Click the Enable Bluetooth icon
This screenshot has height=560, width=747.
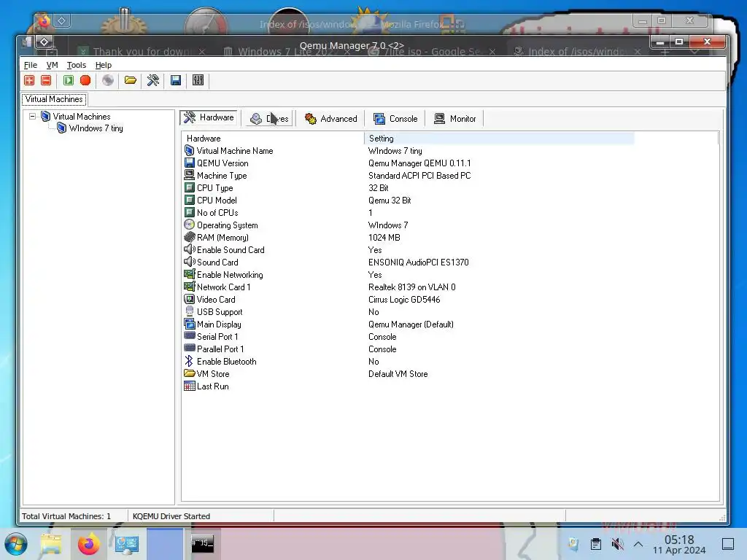click(189, 362)
